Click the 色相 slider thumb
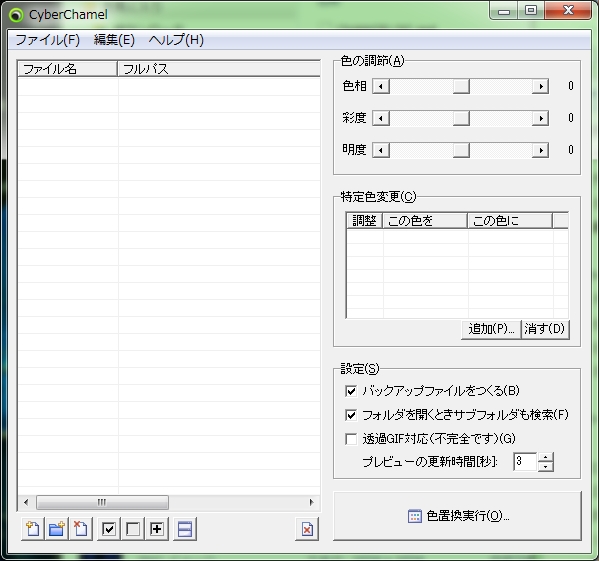Screen dimensions: 599x561 point(461,86)
